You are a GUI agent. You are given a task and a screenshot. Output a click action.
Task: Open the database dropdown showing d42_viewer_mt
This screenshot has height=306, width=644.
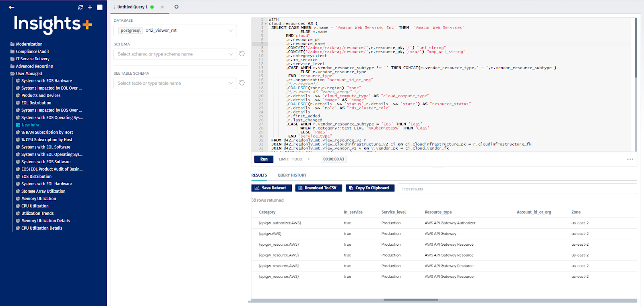[175, 31]
